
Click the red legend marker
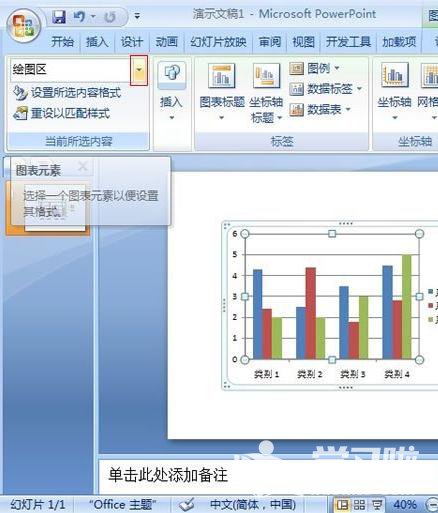[431, 306]
